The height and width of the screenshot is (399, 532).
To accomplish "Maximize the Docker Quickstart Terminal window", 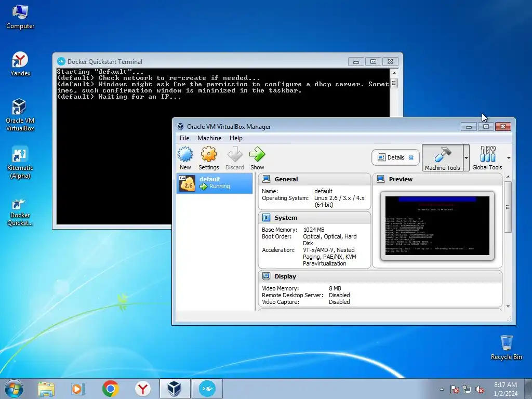I will coord(373,61).
